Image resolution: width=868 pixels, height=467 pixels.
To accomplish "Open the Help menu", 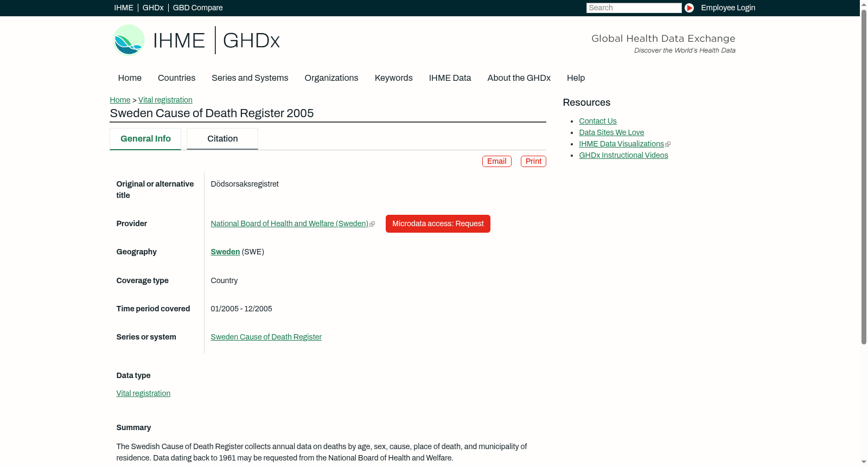I will tap(576, 78).
